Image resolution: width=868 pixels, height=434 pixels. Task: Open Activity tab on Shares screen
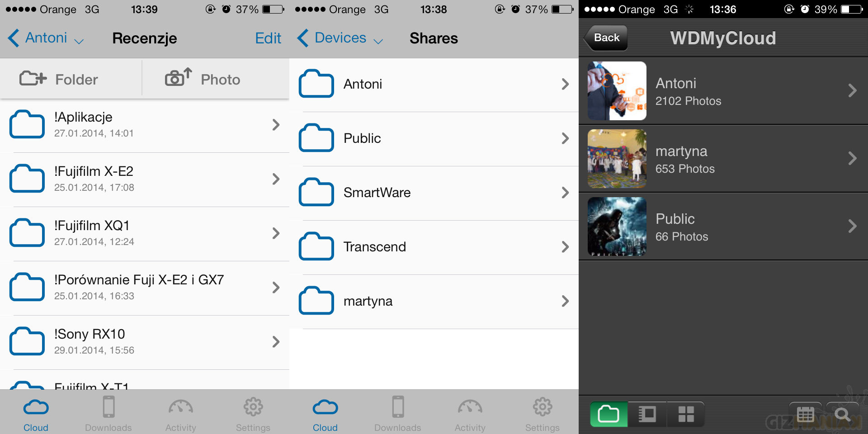(470, 414)
